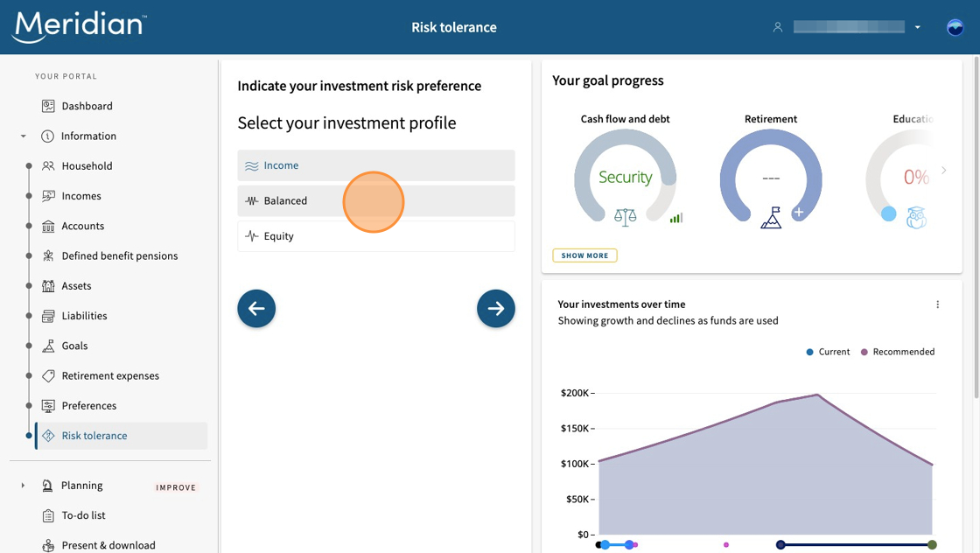Click the Household people icon

pyautogui.click(x=48, y=166)
